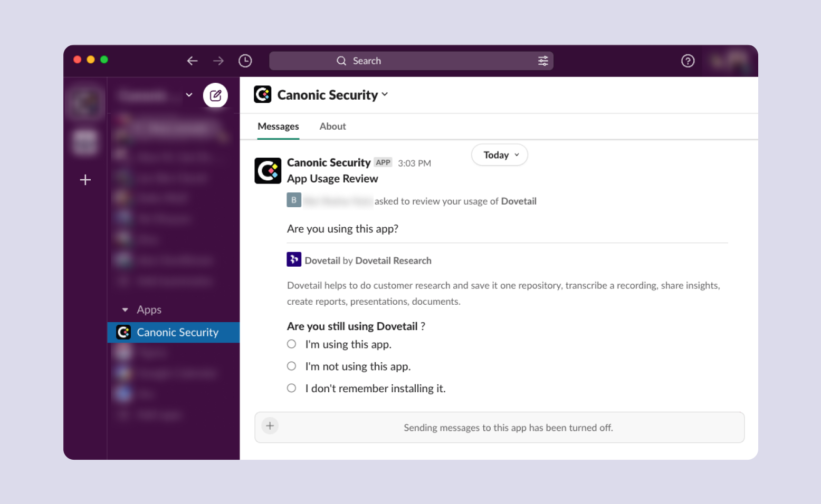This screenshot has width=821, height=504.
Task: Click the plus attachment button near message box
Action: 270,425
